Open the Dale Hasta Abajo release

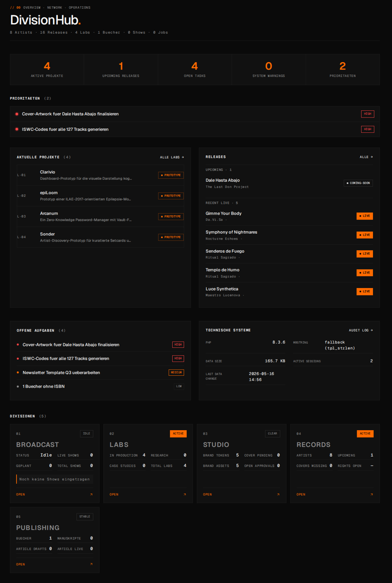(x=289, y=183)
